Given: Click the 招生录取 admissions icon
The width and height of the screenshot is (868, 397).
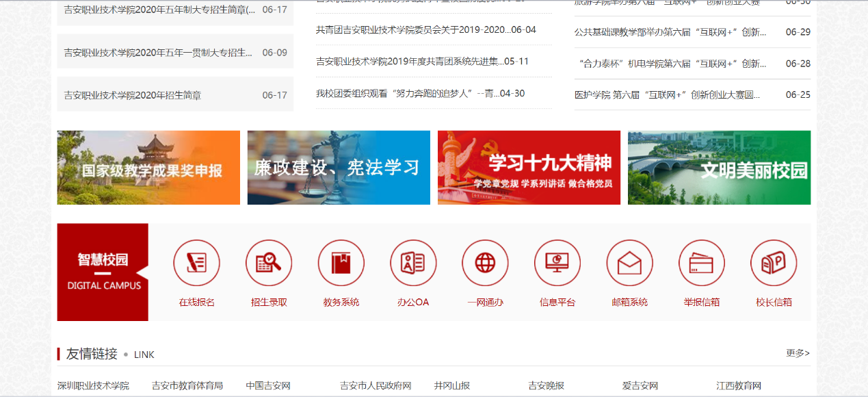Looking at the screenshot, I should [269, 263].
